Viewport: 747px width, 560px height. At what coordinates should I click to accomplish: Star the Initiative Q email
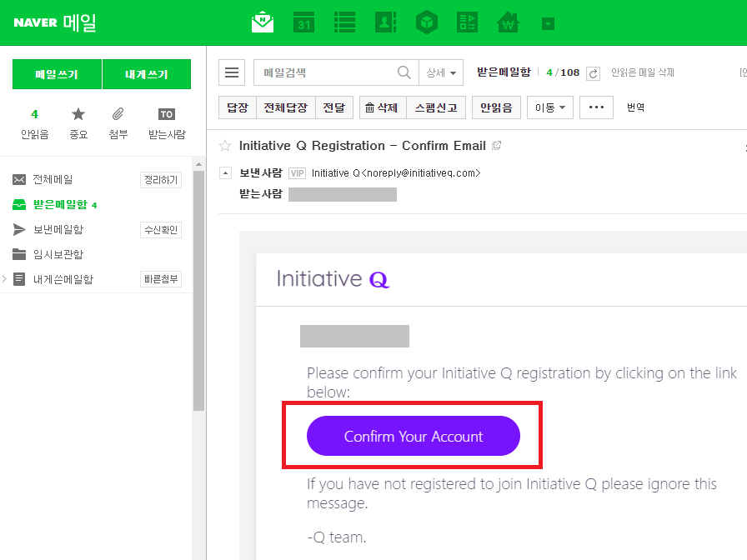tap(225, 146)
